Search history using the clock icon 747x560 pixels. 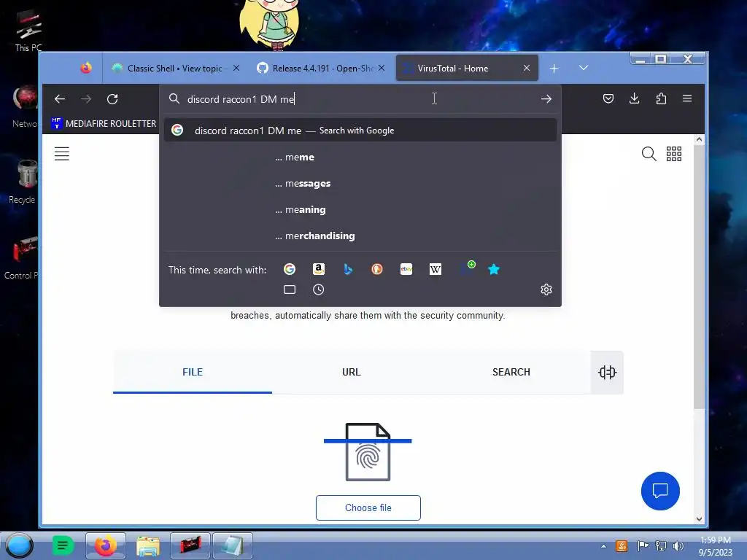tap(319, 289)
